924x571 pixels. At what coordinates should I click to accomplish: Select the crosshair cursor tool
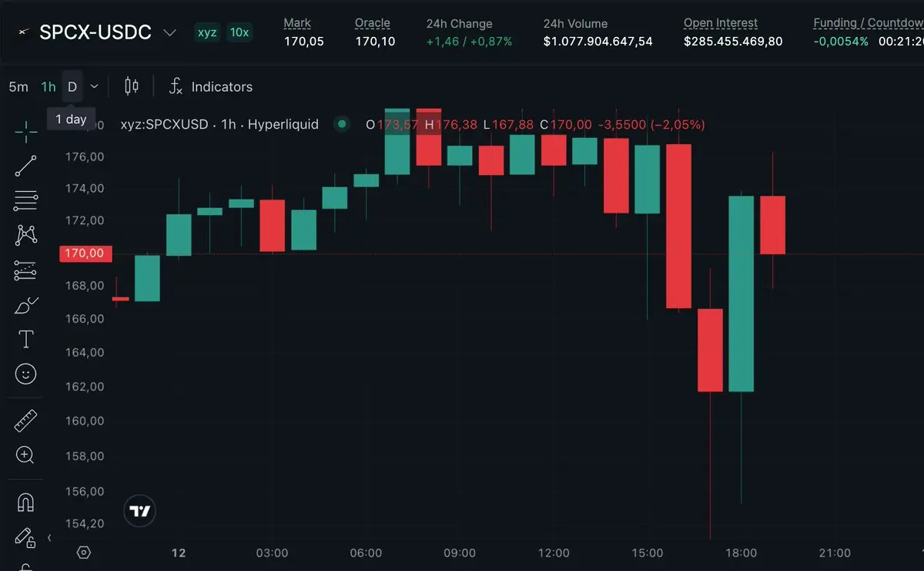[x=25, y=132]
